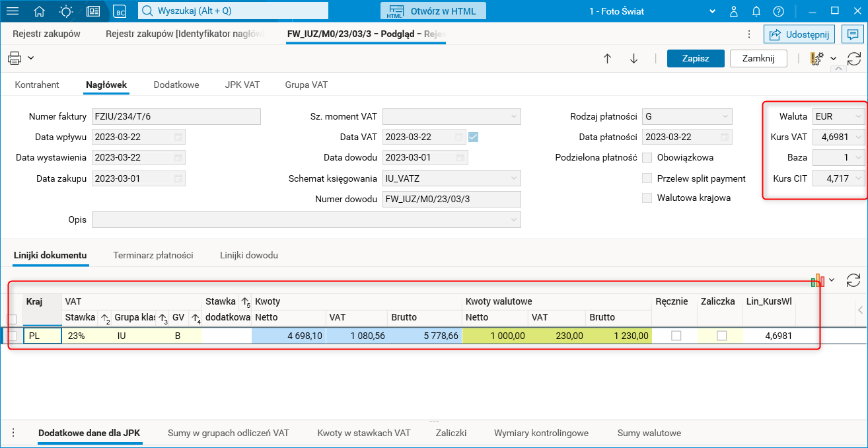
Task: Click the BC icon in the top bar
Action: coord(120,11)
